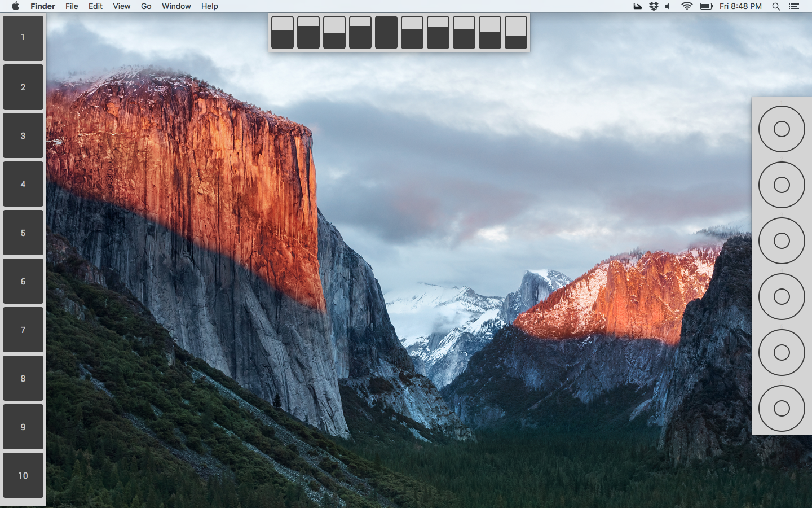The height and width of the screenshot is (508, 812).
Task: Click the fully filled fifth vertical slider
Action: 386,33
